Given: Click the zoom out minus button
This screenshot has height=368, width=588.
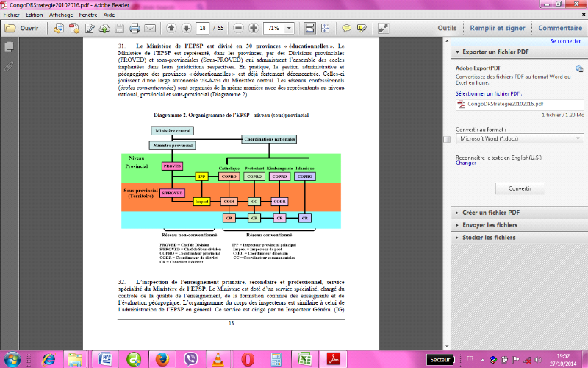Looking at the screenshot, I should pyautogui.click(x=238, y=28).
